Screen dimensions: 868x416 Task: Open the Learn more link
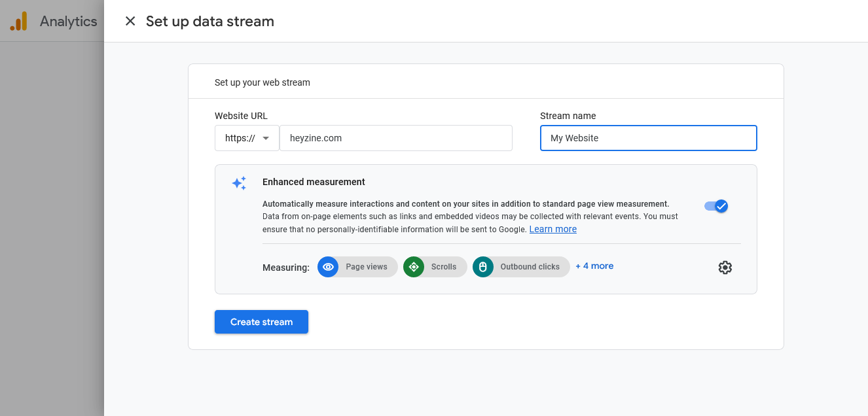point(552,228)
